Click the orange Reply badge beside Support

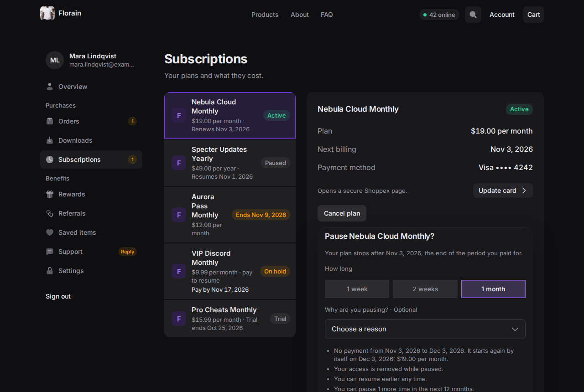[x=128, y=252]
